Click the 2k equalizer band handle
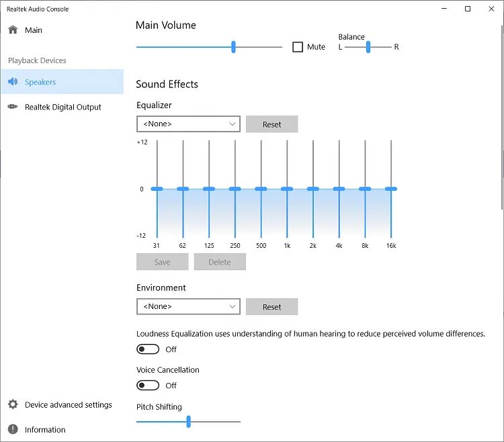Image resolution: width=504 pixels, height=442 pixels. 313,189
